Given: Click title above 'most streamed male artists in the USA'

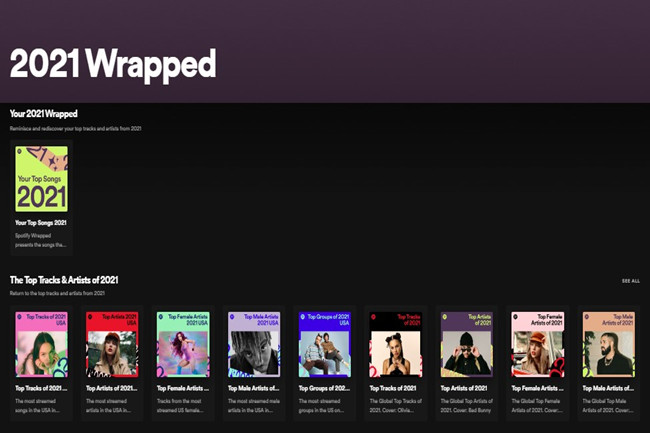Looking at the screenshot, I should point(253,388).
